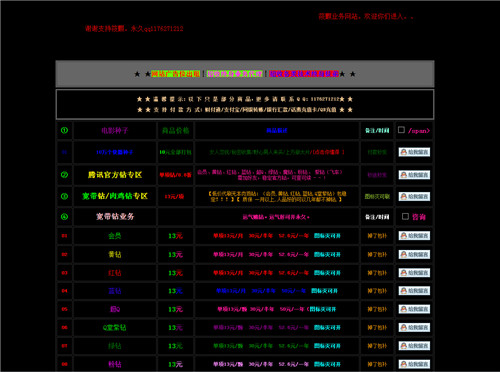Screen dimensions: 500x372
Task: Click QQ 给我留言 button in Q堂紫钻 row
Action: pyautogui.click(x=414, y=328)
